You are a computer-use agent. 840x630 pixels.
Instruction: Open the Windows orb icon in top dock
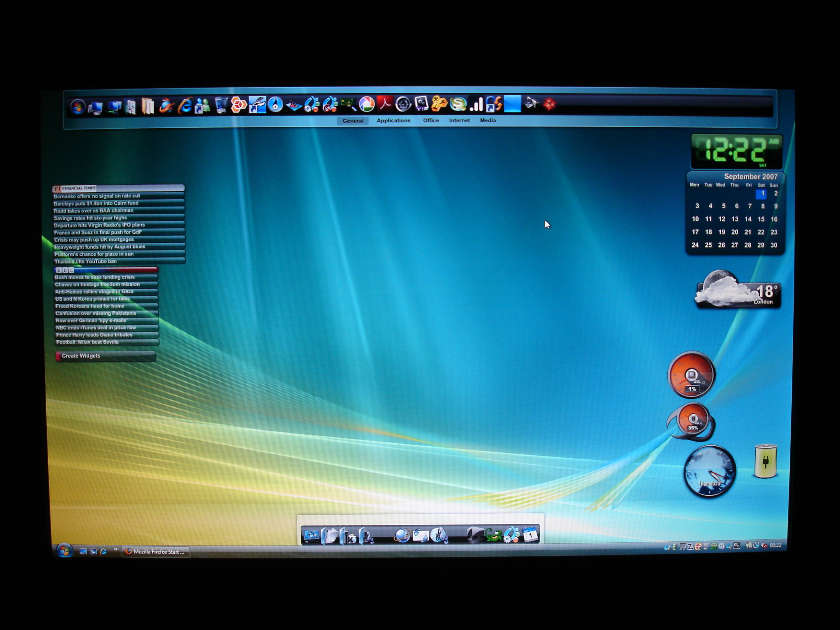pyautogui.click(x=78, y=107)
